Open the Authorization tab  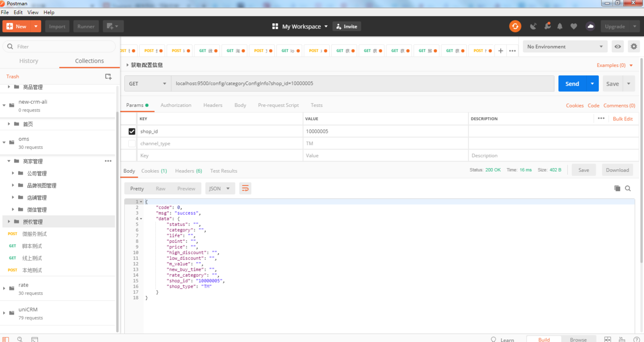point(176,105)
